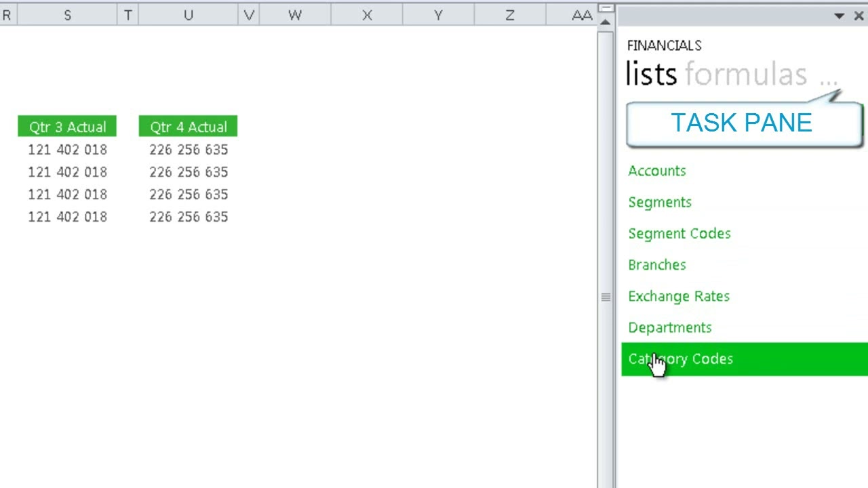Viewport: 868px width, 488px height.
Task: Select column W header
Action: pos(294,15)
